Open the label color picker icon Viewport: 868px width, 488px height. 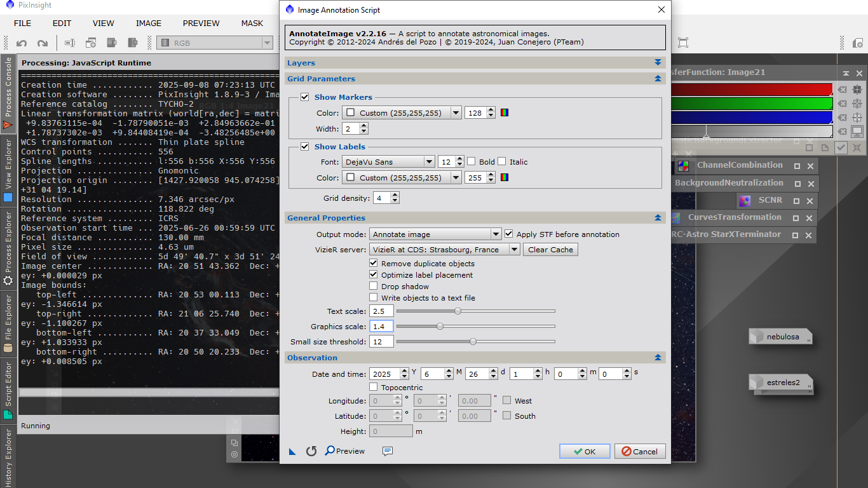click(505, 178)
